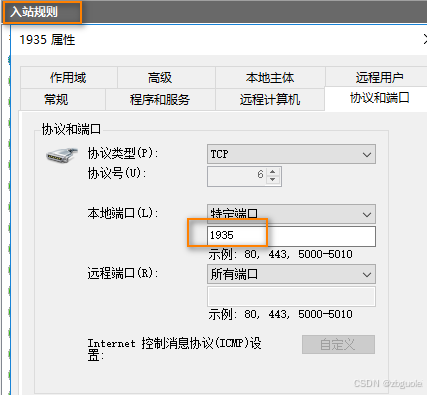Click the 入站规则 title in background window
Image resolution: width=427 pixels, height=395 pixels.
coord(34,12)
